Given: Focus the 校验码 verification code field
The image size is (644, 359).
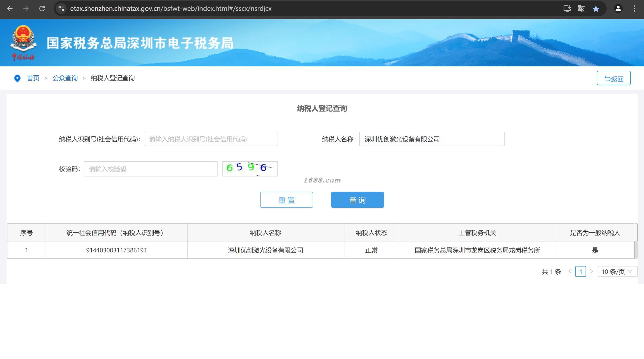Looking at the screenshot, I should (151, 169).
